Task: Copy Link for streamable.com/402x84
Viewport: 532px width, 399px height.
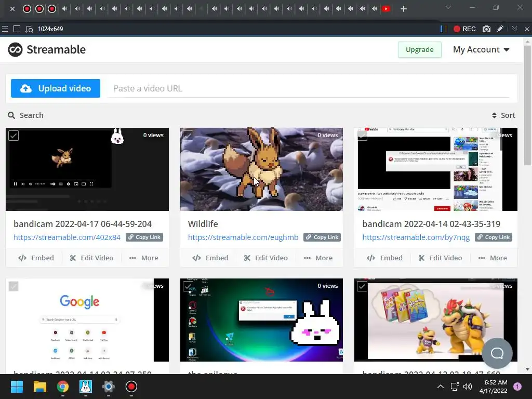Action: click(144, 237)
